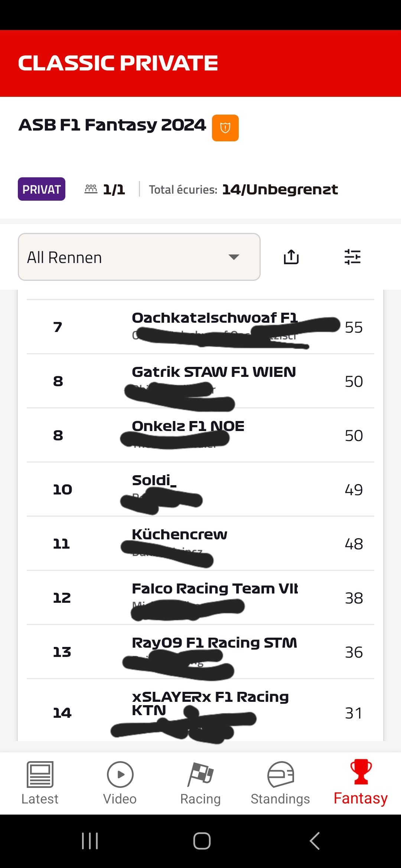Open Android recent apps button
The height and width of the screenshot is (868, 401).
[x=90, y=841]
